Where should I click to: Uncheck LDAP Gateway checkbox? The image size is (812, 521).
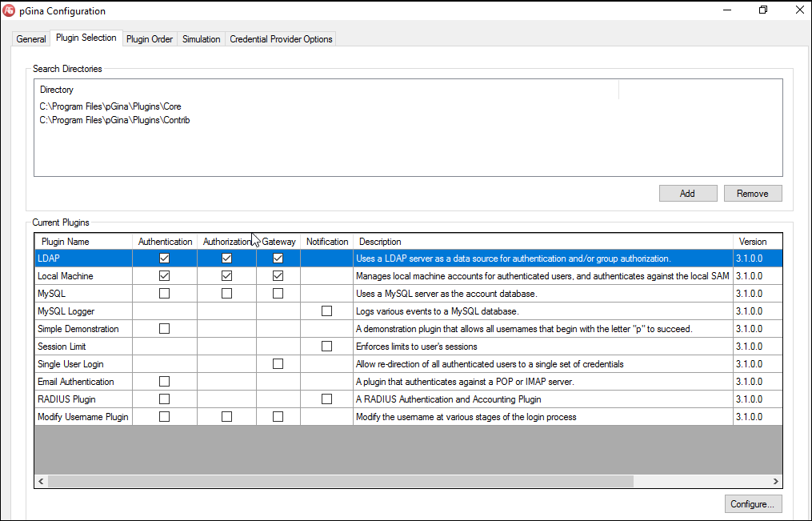click(278, 258)
